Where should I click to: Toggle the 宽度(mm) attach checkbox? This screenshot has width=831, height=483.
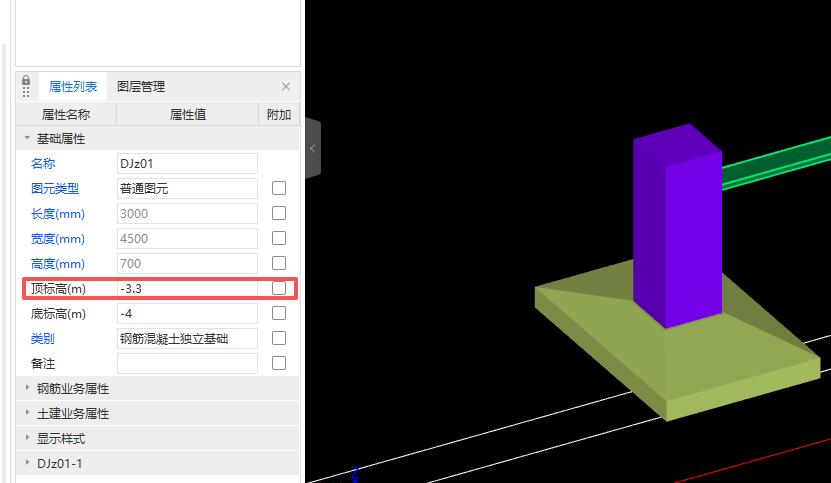(x=279, y=238)
